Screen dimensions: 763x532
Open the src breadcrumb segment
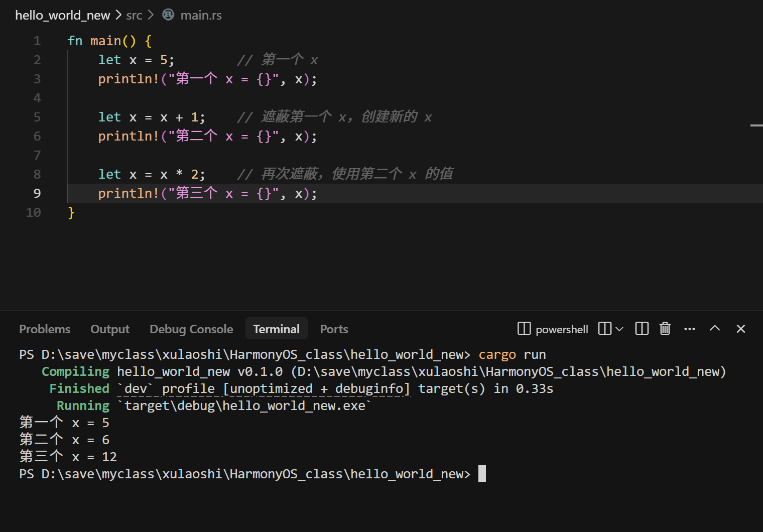pos(134,16)
